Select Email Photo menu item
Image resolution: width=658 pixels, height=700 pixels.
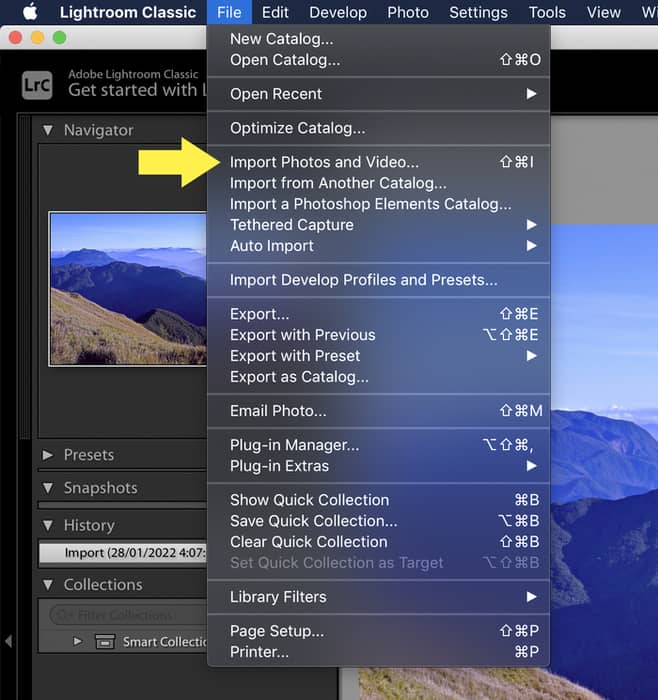[379, 411]
